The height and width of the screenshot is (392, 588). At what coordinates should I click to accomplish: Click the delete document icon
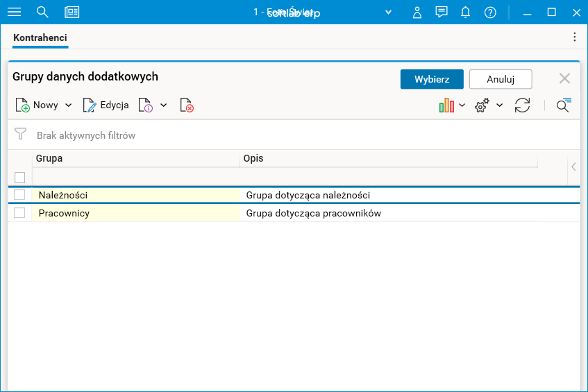coord(186,105)
